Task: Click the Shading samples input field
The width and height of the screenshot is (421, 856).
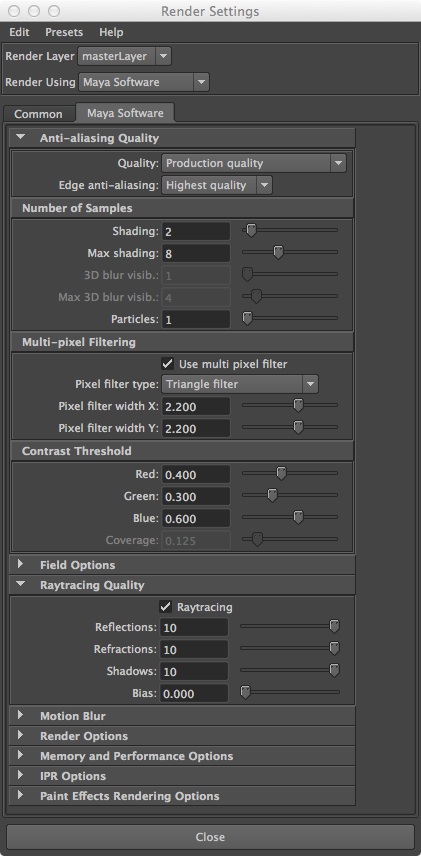Action: point(196,231)
